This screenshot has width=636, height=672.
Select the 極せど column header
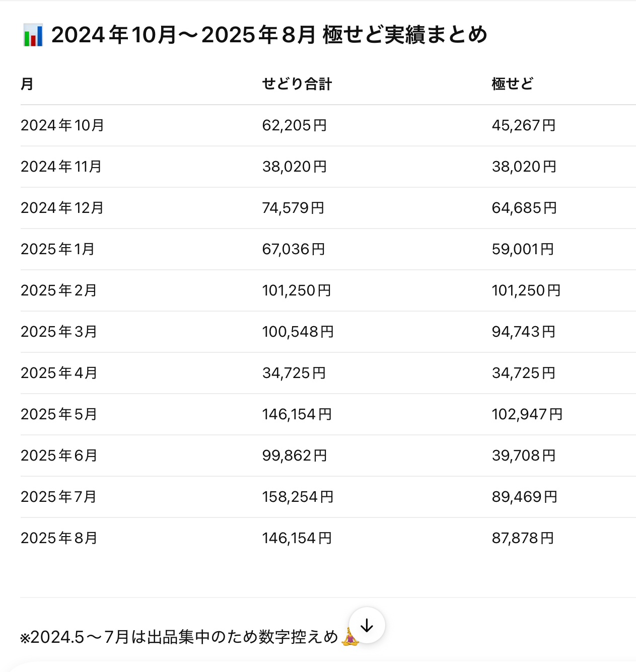513,84
